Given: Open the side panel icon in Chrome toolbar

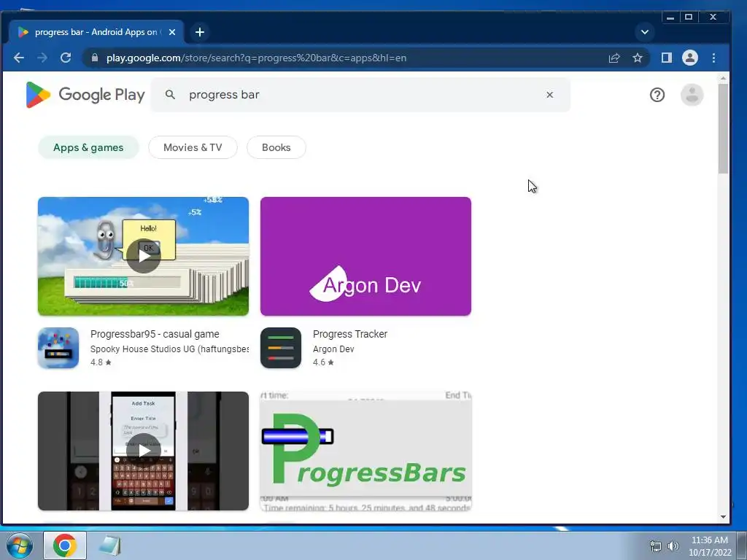Looking at the screenshot, I should (667, 58).
